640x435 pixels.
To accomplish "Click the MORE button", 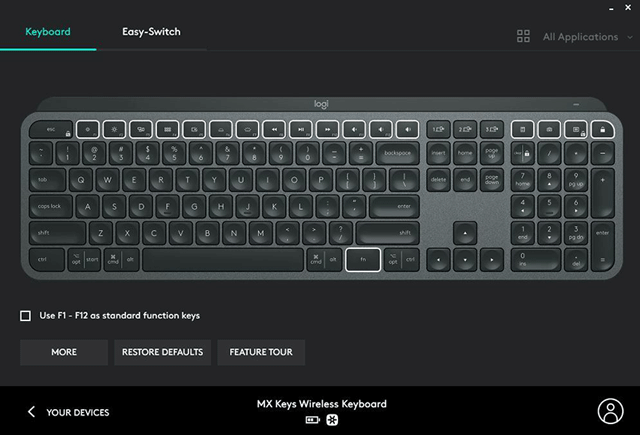I will click(x=64, y=352).
